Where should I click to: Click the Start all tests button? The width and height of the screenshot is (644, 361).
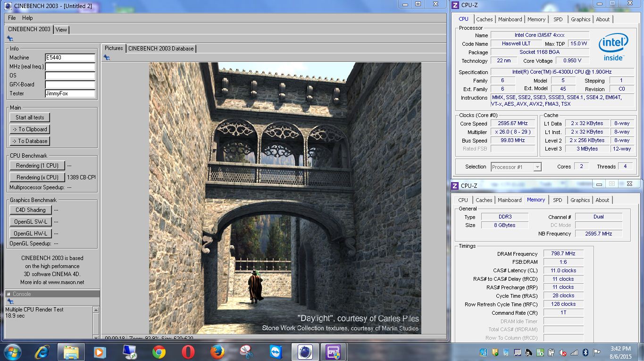(x=30, y=118)
